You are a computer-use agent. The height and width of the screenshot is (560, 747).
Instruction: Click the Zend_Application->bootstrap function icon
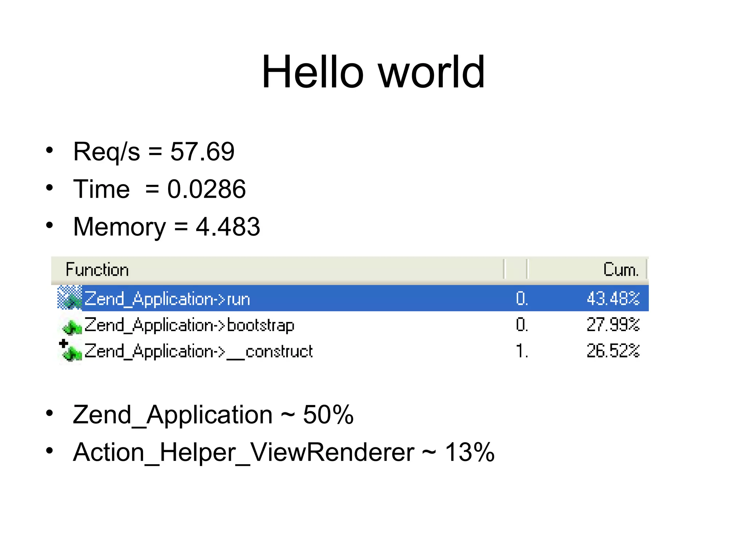[72, 326]
